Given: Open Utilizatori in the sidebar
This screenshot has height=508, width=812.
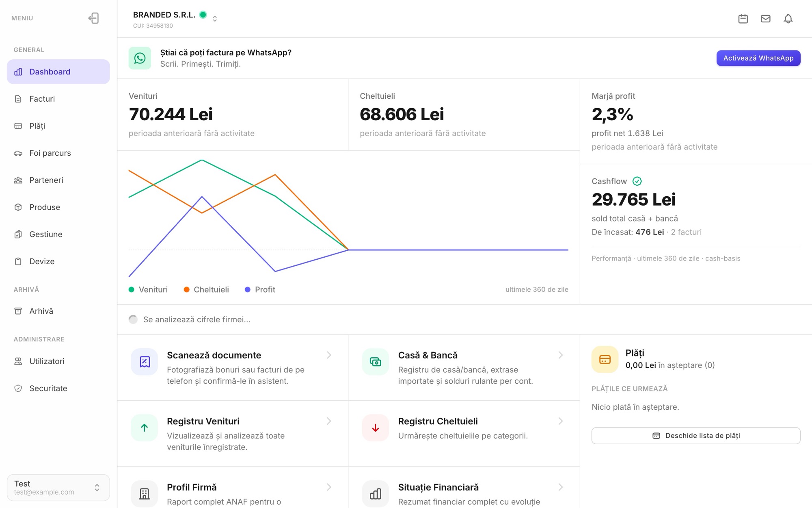Looking at the screenshot, I should (58, 361).
